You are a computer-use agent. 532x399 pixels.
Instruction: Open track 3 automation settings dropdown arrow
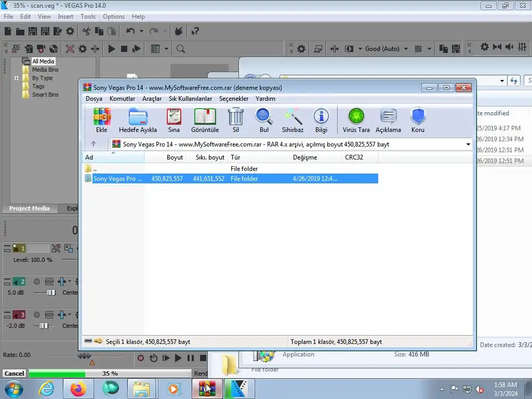click(x=70, y=314)
